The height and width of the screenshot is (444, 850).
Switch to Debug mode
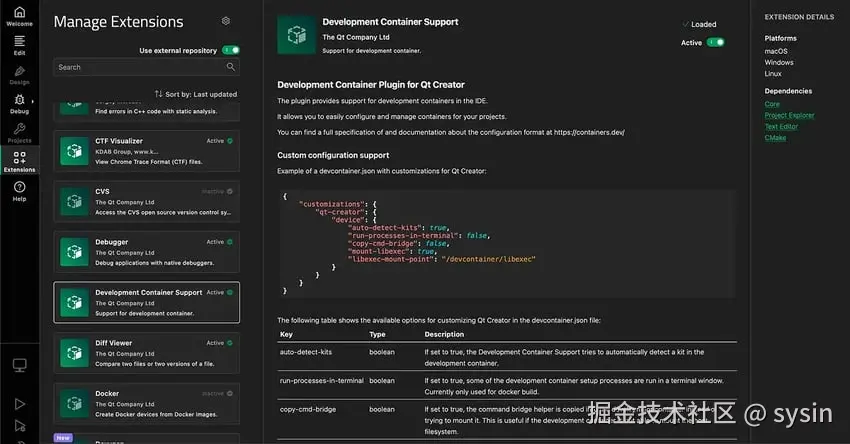[x=20, y=104]
